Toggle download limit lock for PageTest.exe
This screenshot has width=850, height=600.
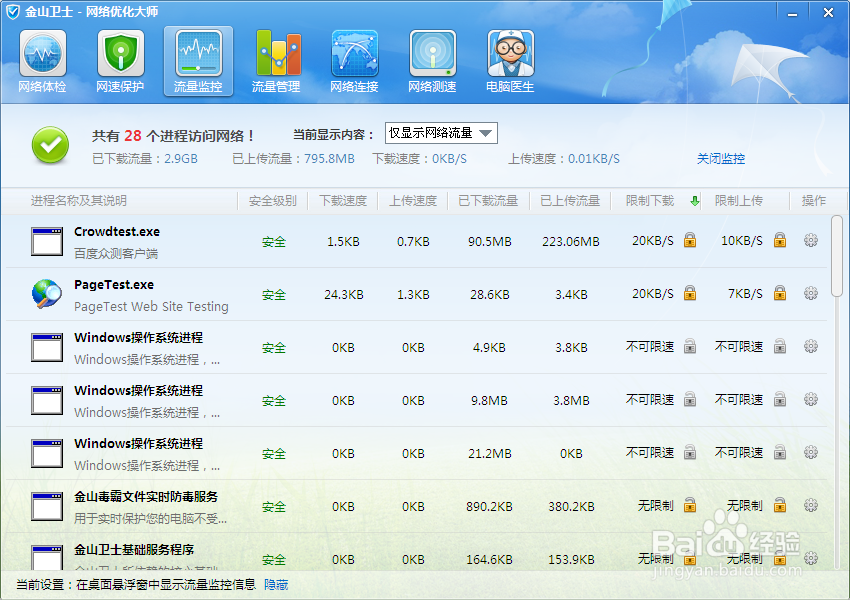click(x=690, y=293)
